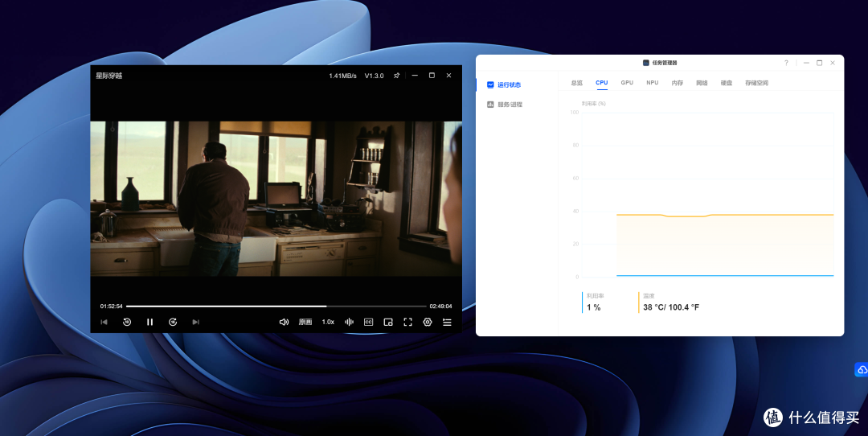Image resolution: width=868 pixels, height=436 pixels.
Task: Click the 任务管理器 title icon
Action: tap(645, 63)
